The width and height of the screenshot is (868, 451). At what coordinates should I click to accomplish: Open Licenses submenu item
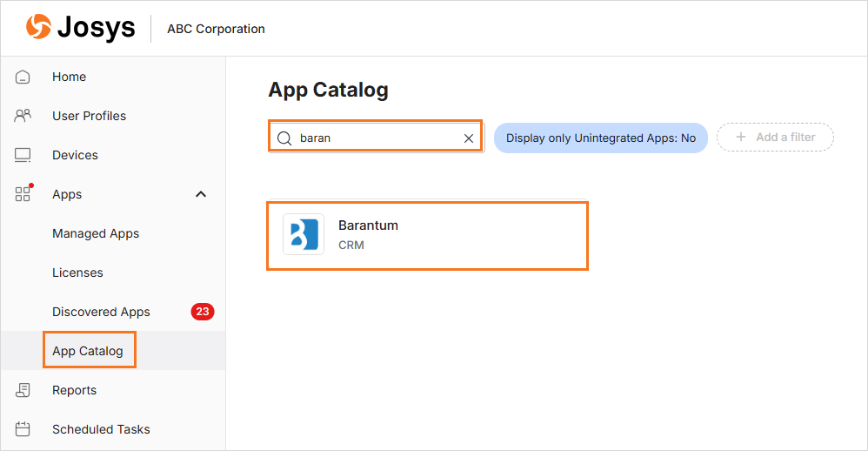(x=77, y=273)
